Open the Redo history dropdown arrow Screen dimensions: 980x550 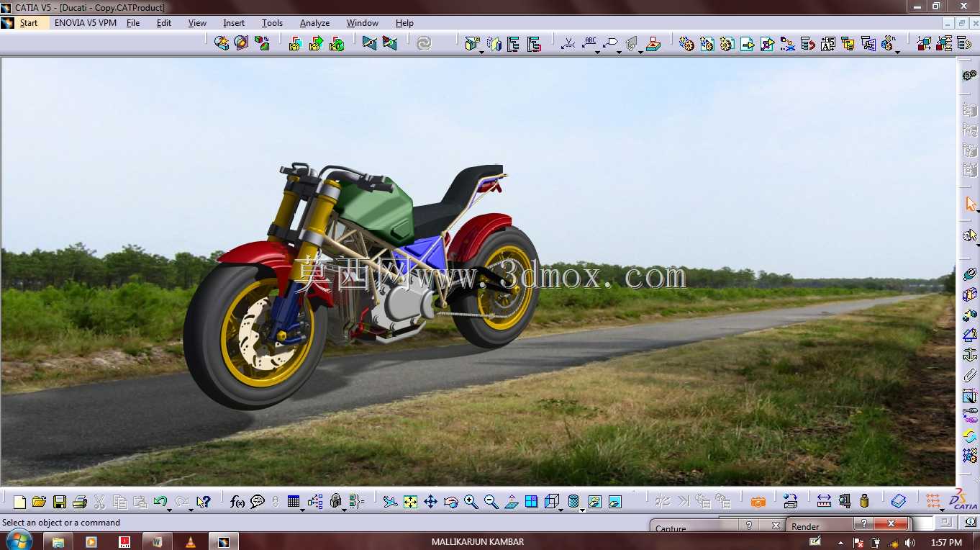pyautogui.click(x=191, y=509)
